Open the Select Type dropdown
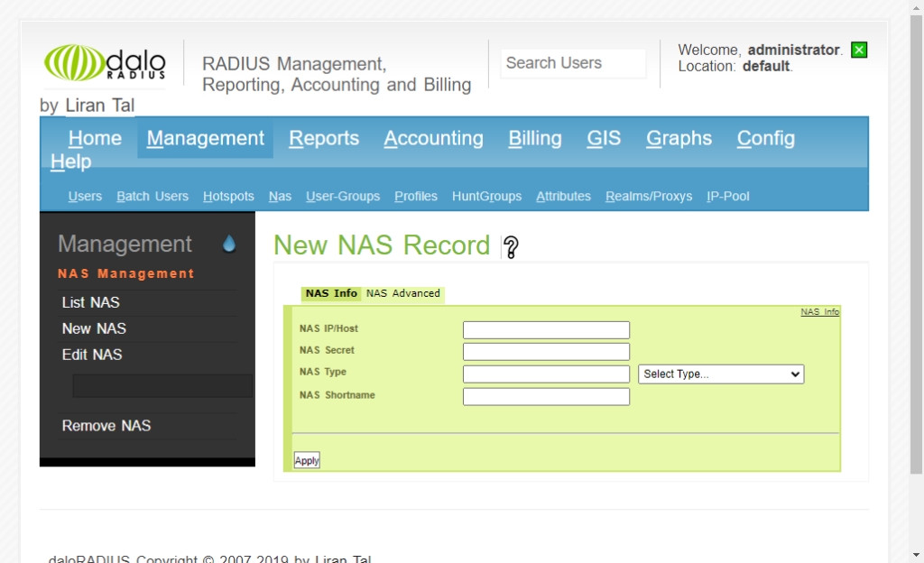 [x=720, y=374]
